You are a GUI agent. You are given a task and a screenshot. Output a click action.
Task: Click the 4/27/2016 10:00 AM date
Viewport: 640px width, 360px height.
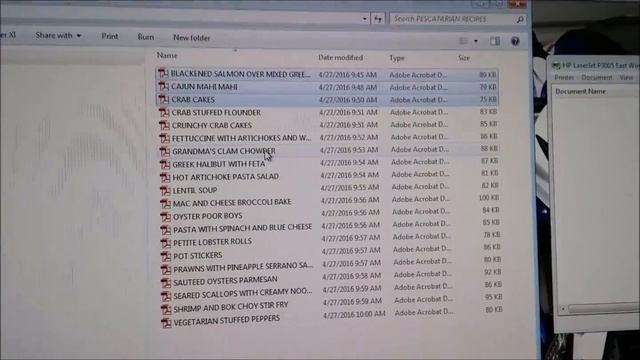[354, 314]
